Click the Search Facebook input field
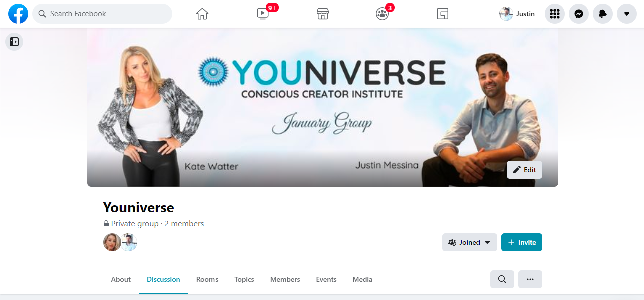 click(102, 14)
